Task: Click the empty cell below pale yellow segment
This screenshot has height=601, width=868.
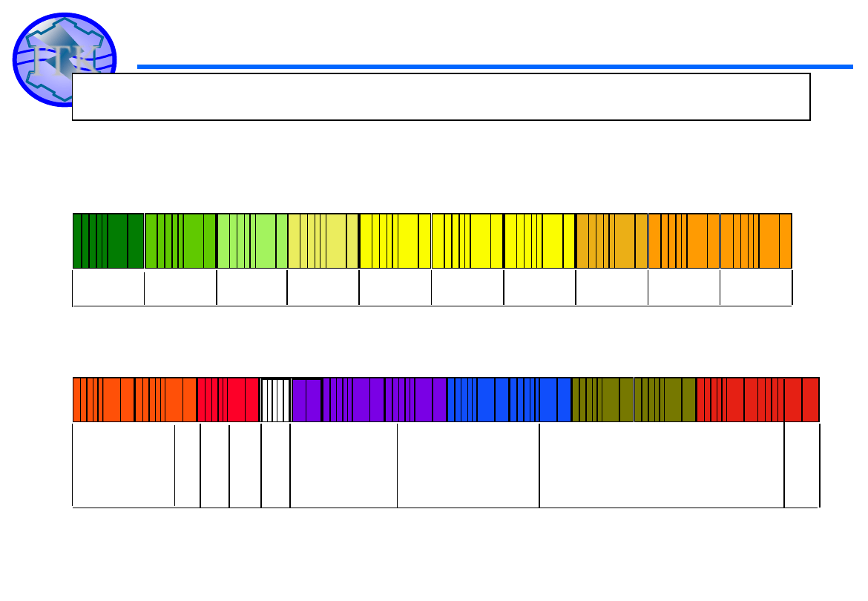Action: click(323, 288)
